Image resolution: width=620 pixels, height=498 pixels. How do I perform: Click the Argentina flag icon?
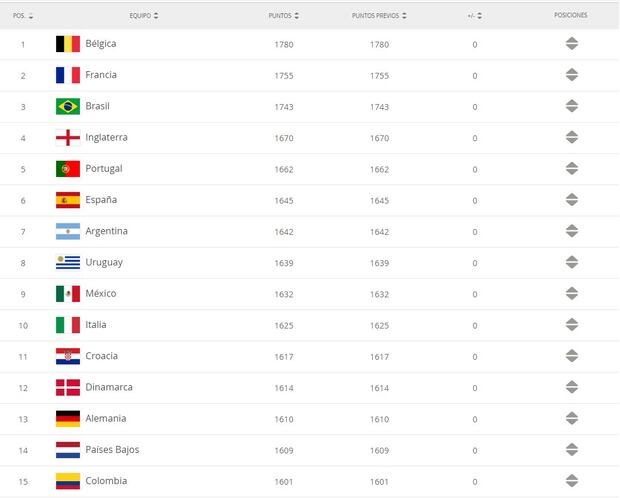(68, 231)
